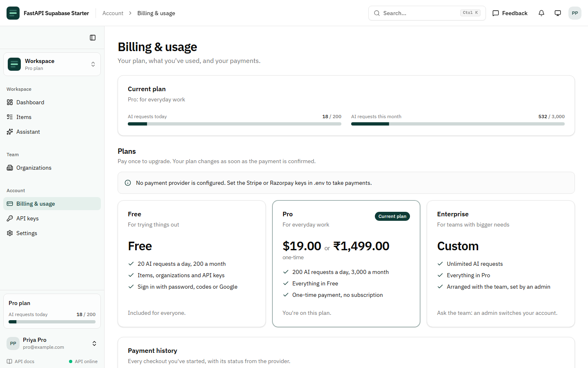Open the API docs link

(x=20, y=361)
